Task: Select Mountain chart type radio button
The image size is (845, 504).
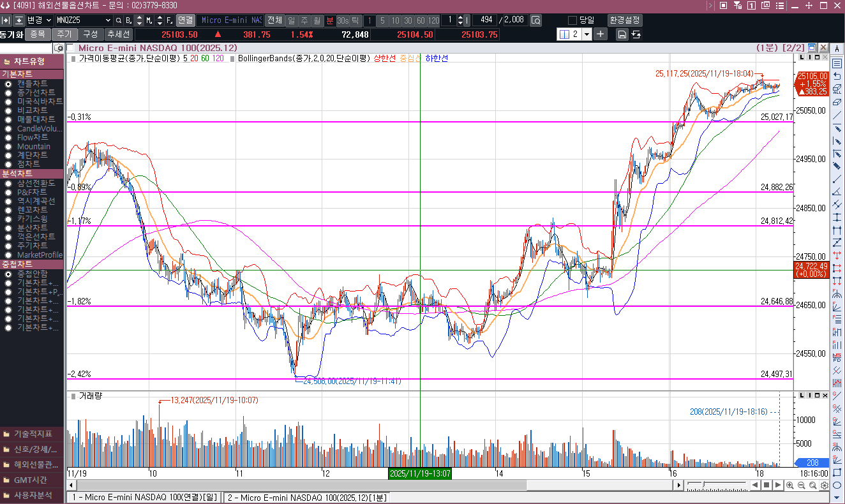Action: (8, 147)
